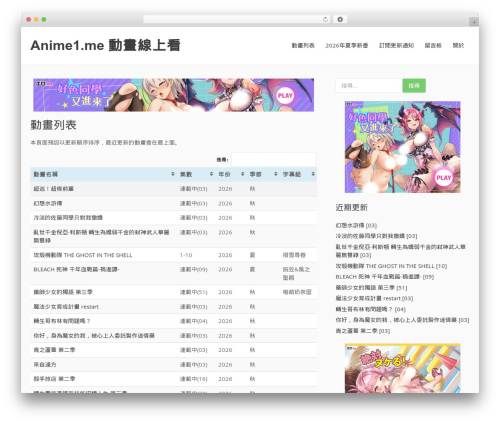Open sidebar recent update 轉生哥布林有問題嗎? [04]
The width and height of the screenshot is (500, 423).
pos(371,309)
